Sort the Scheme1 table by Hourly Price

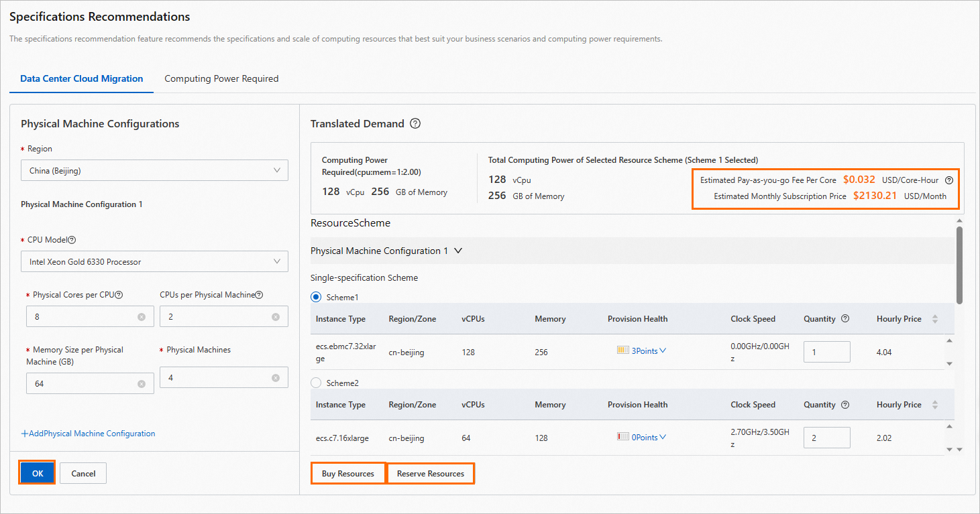(x=935, y=319)
